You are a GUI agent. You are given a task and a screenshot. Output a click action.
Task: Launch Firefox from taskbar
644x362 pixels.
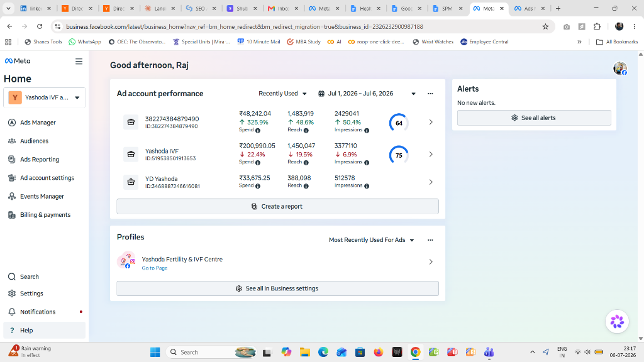(378, 352)
